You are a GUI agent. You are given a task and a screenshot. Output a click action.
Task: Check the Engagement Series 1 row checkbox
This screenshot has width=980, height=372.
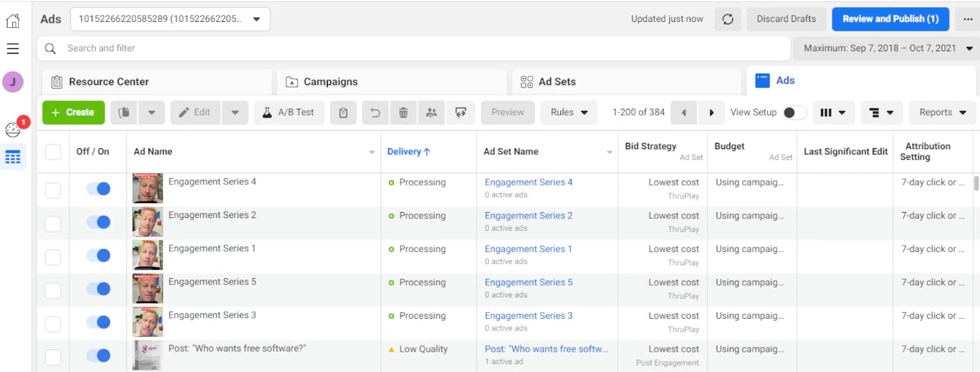point(53,257)
